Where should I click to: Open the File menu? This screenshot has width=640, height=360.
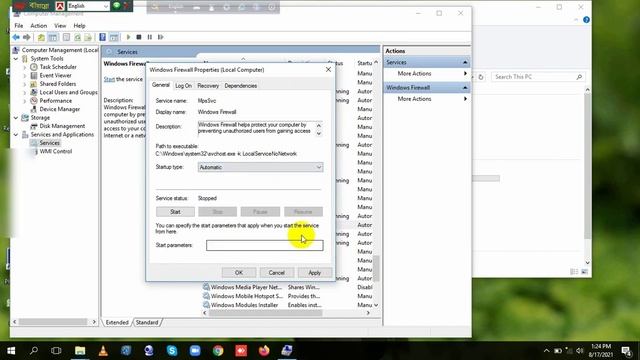[19, 26]
